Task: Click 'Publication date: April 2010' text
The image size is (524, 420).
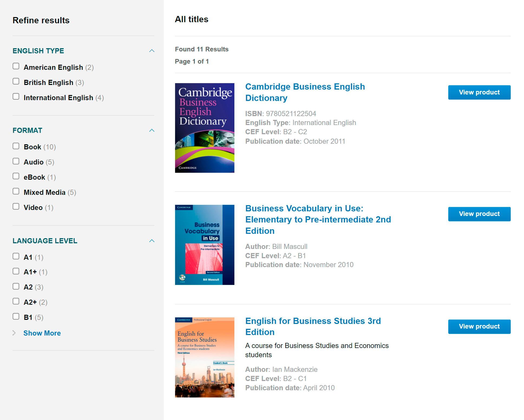Action: 290,388
